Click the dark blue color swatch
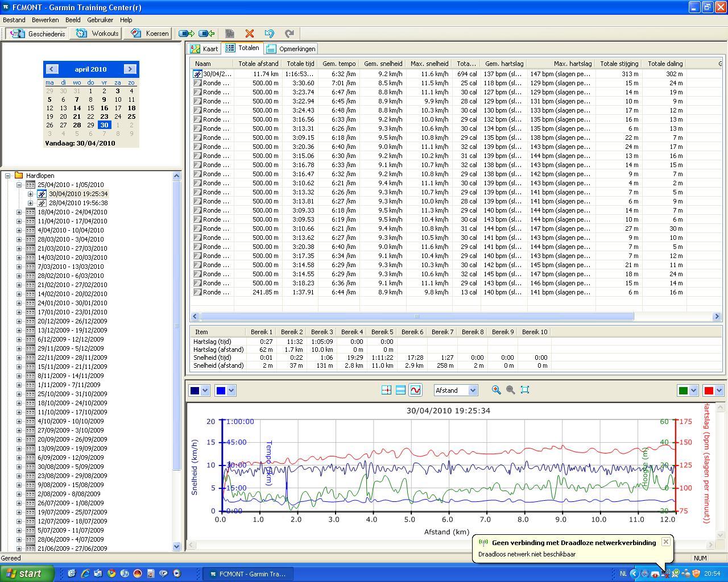 tap(195, 390)
